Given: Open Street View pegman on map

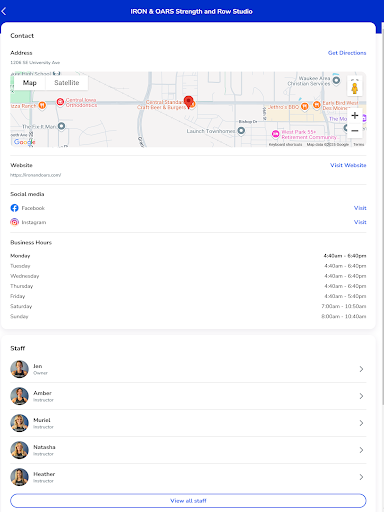Looking at the screenshot, I should tap(355, 87).
